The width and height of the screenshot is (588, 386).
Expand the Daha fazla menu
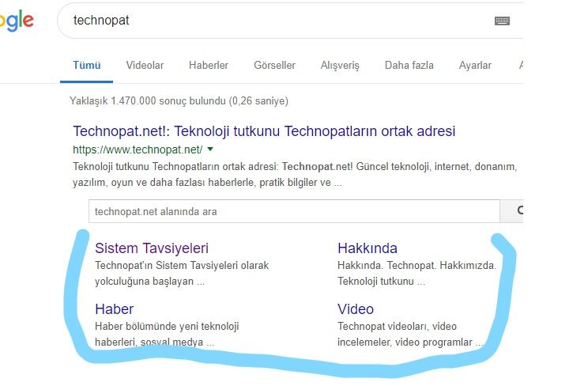point(409,66)
